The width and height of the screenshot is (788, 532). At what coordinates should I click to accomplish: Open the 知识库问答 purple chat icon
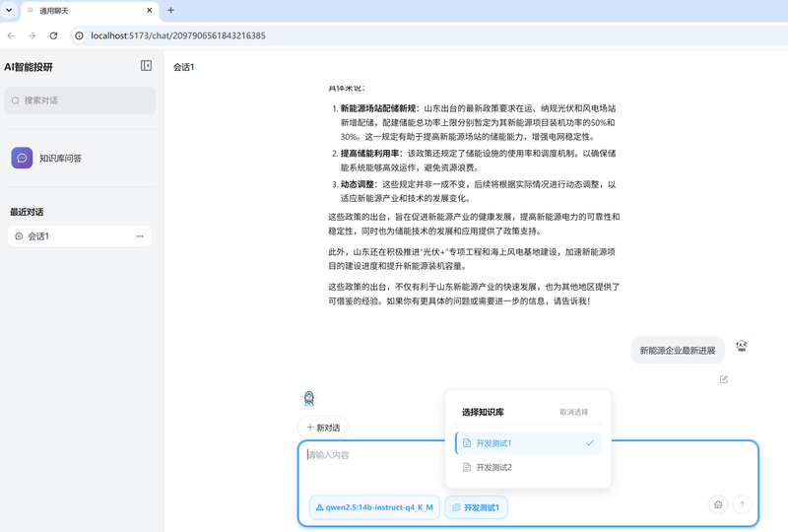click(22, 158)
